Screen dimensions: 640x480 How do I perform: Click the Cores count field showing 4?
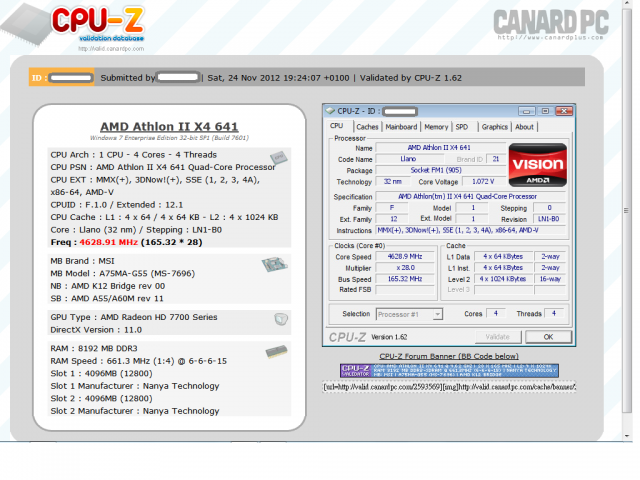pyautogui.click(x=496, y=313)
